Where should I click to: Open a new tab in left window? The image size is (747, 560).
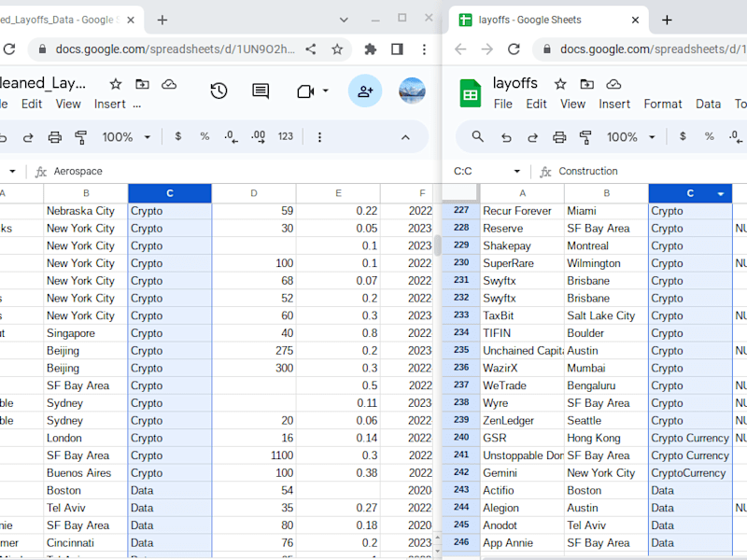(162, 20)
